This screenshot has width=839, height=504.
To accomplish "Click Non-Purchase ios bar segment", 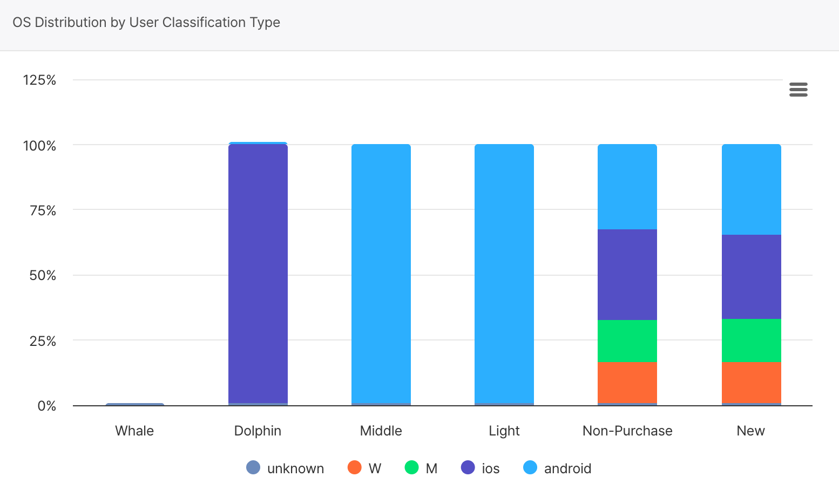I will [x=627, y=275].
